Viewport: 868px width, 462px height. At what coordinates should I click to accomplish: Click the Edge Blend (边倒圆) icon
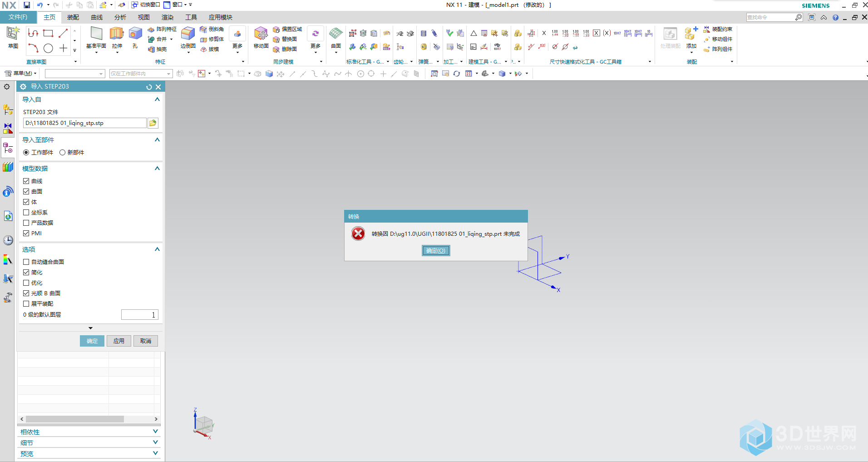188,34
